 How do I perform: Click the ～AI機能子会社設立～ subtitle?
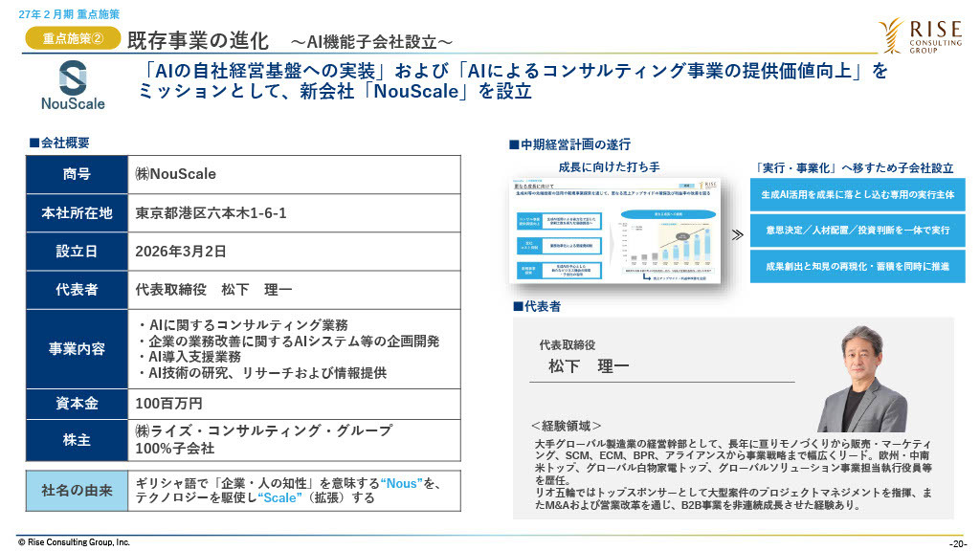(371, 42)
